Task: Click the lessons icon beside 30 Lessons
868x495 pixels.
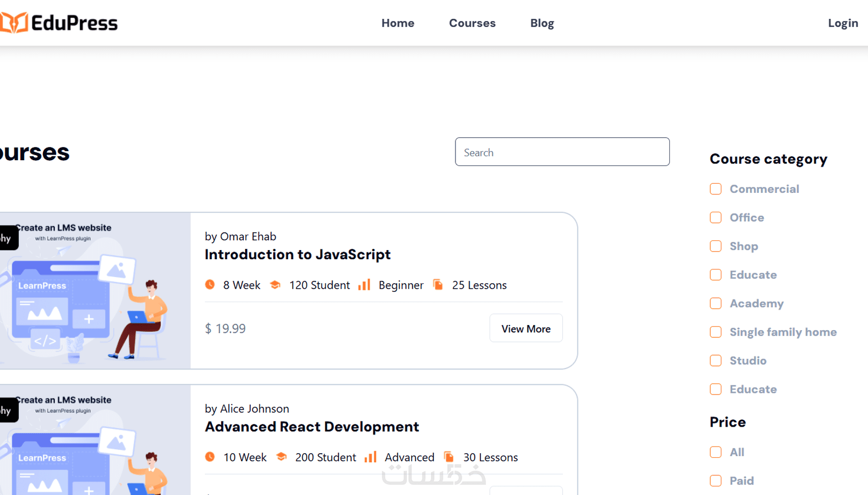Action: (x=449, y=457)
